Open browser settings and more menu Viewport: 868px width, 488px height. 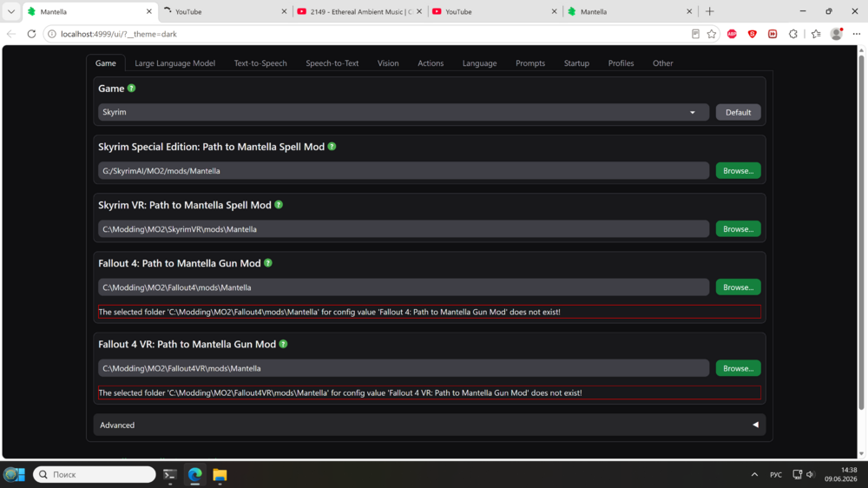click(857, 34)
